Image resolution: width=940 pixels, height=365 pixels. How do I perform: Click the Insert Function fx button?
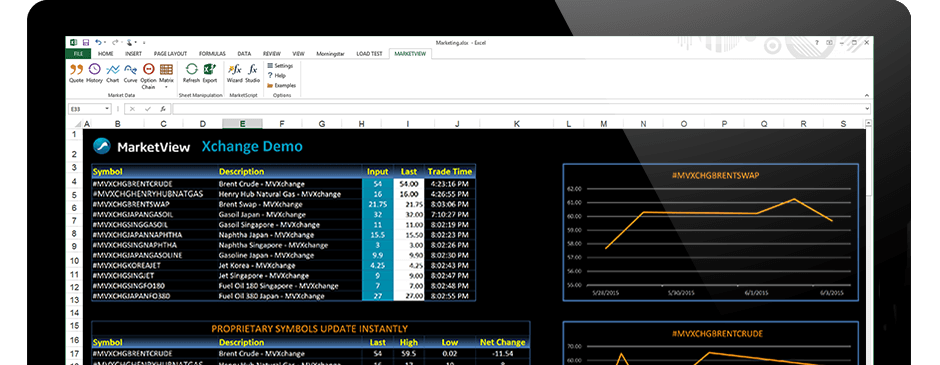pyautogui.click(x=162, y=109)
